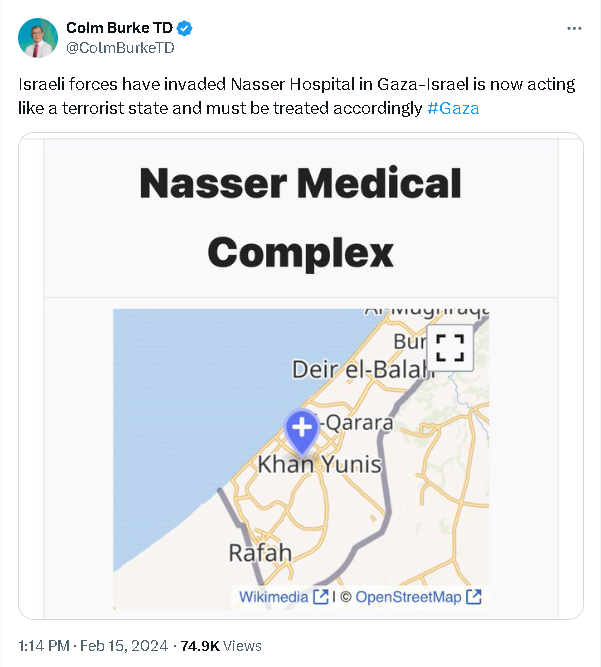This screenshot has height=667, width=601.
Task: Click the external-link icon beside Wikimedia
Action: (321, 597)
